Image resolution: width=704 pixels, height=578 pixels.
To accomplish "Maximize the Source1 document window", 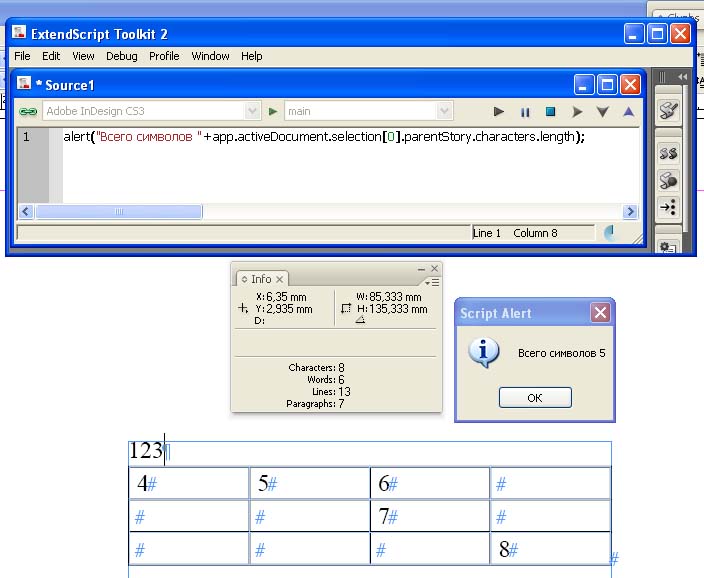I will pyautogui.click(x=607, y=84).
